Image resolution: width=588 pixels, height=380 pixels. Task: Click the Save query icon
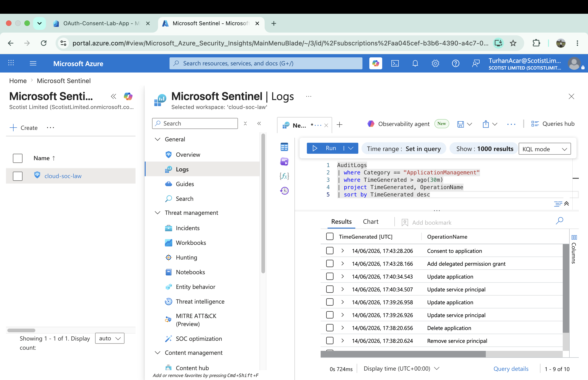461,124
